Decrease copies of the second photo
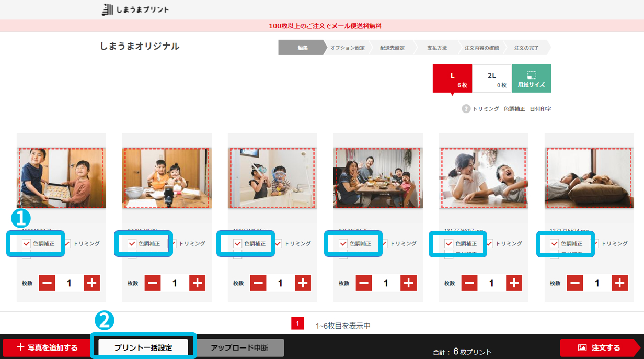Screen dimensions: 644x359 pyautogui.click(x=153, y=283)
